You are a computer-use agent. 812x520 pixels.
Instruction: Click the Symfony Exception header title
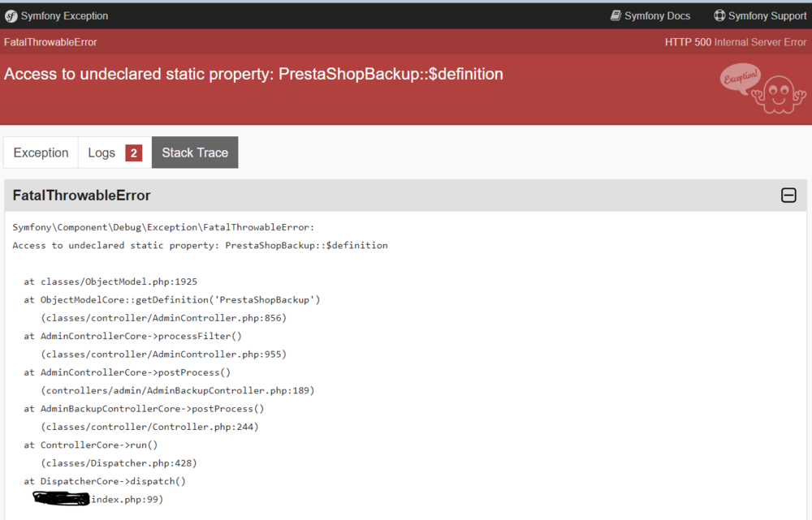pos(64,15)
